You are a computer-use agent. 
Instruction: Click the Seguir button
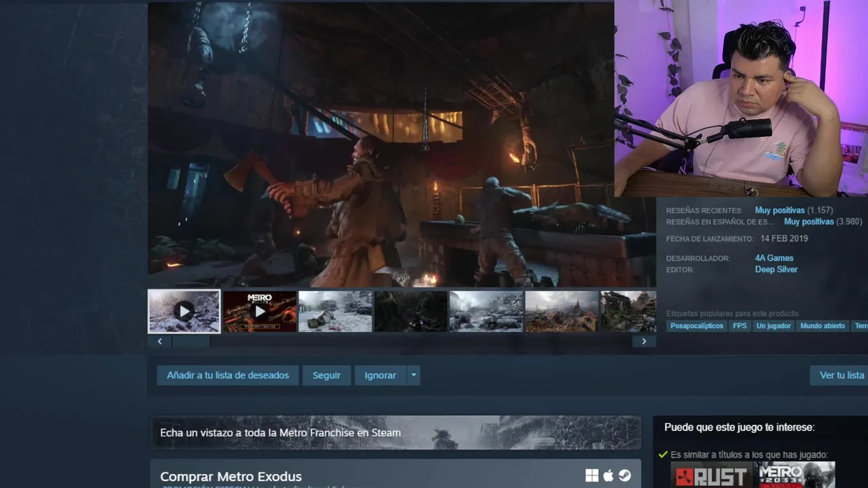327,375
